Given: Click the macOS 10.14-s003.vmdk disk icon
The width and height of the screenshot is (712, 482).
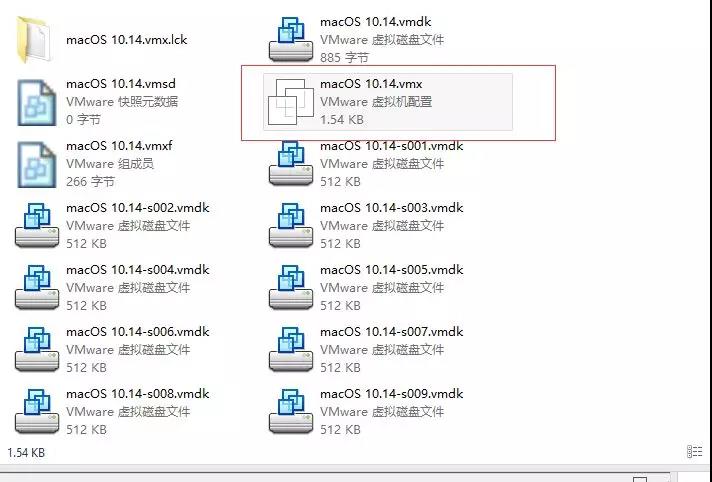Looking at the screenshot, I should (x=291, y=226).
